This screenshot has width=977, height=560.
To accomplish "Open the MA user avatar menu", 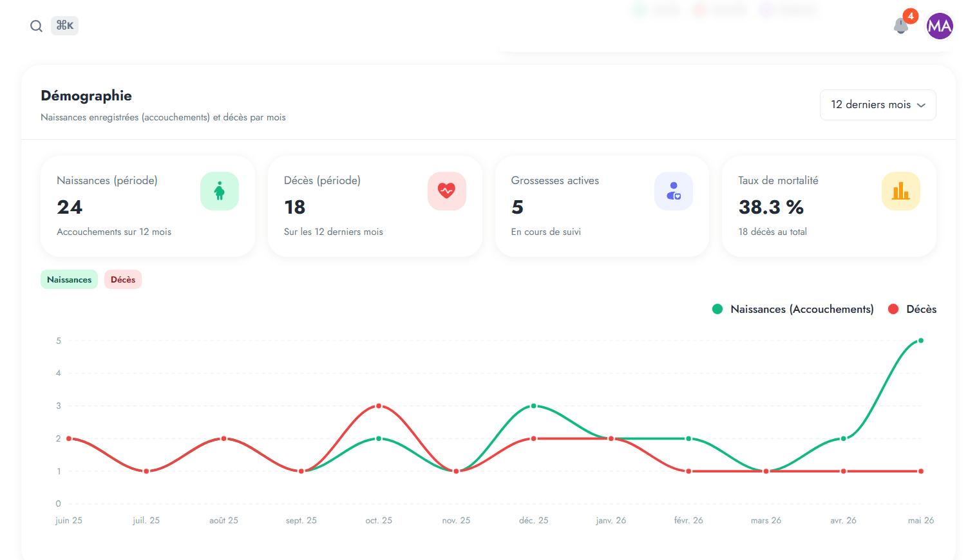I will click(940, 26).
